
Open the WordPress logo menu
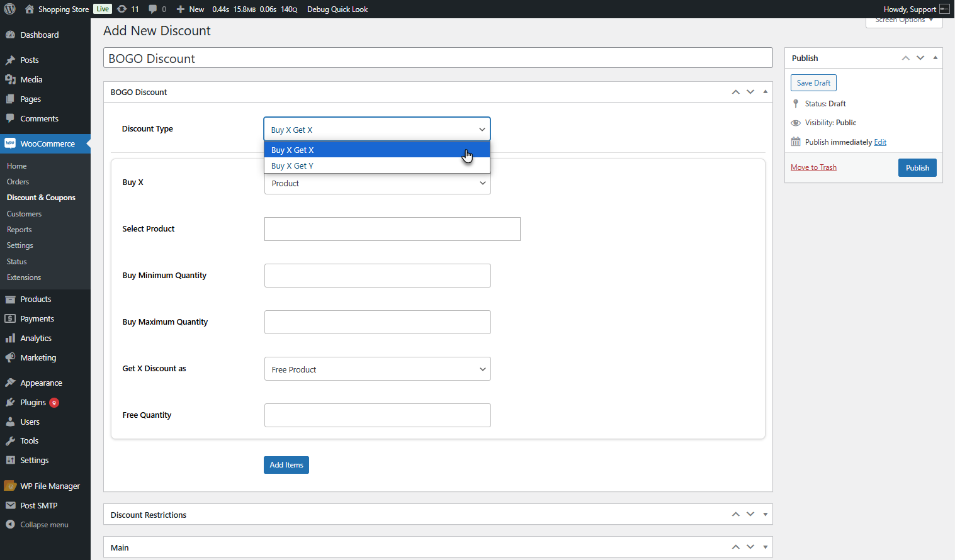point(10,9)
